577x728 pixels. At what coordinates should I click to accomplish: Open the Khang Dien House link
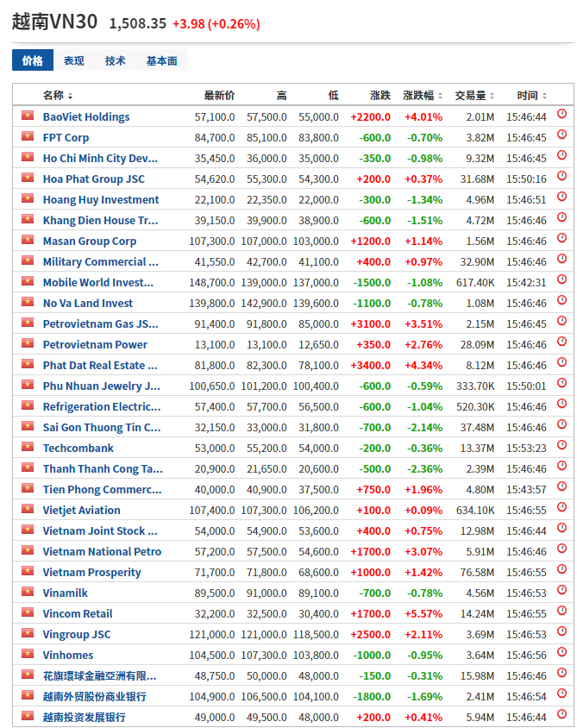click(100, 221)
